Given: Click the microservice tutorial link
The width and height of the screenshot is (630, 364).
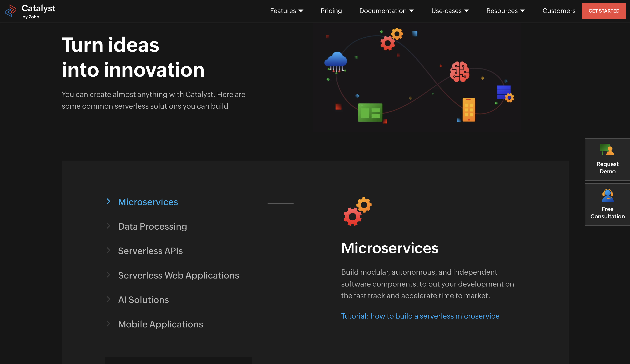Looking at the screenshot, I should (420, 316).
